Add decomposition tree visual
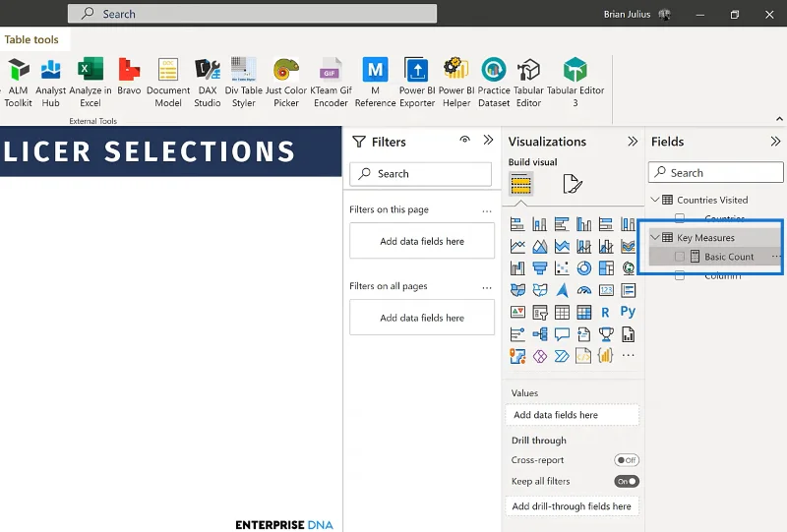 (539, 334)
